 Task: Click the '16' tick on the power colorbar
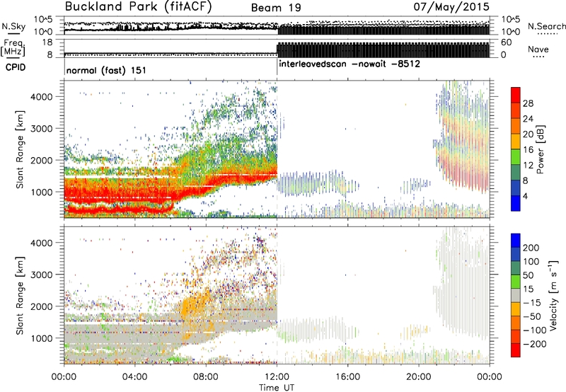pyautogui.click(x=528, y=150)
